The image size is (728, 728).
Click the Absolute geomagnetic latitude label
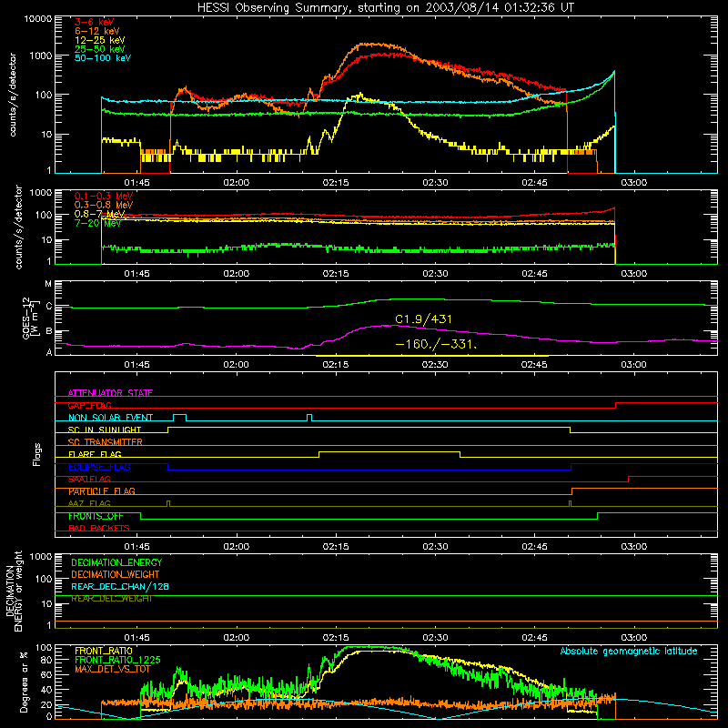pos(629,651)
